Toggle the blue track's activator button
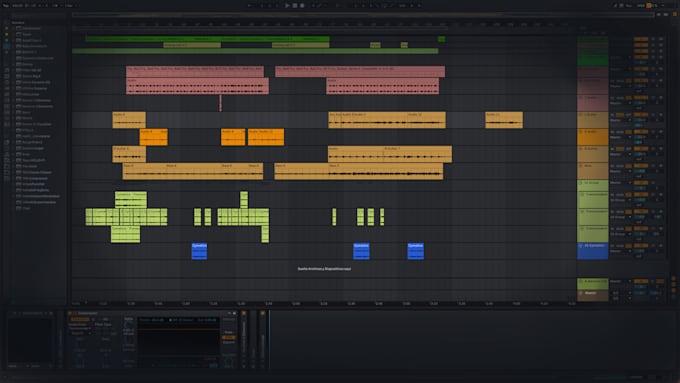 coord(641,246)
